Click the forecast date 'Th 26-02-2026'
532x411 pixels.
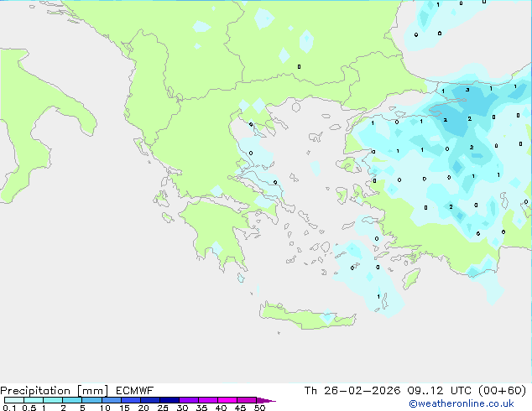click(x=352, y=391)
